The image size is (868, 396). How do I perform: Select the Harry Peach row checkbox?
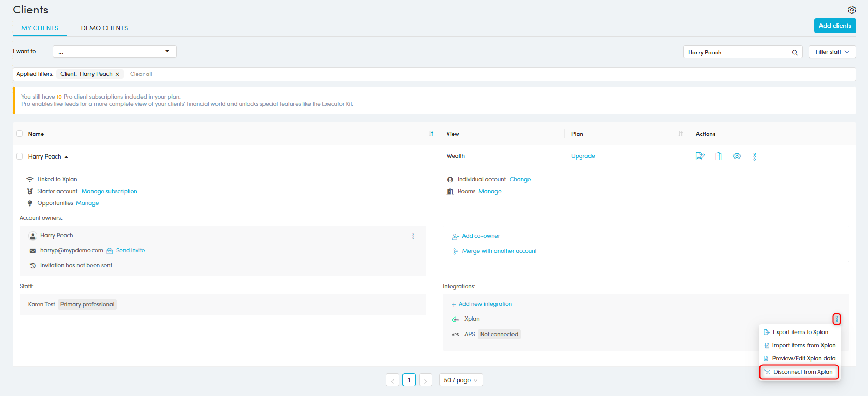tap(20, 156)
